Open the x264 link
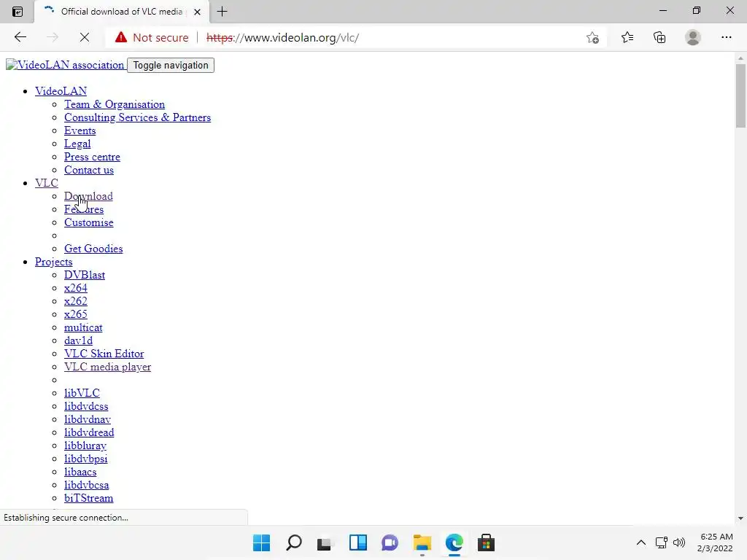747x560 pixels. pos(76,288)
